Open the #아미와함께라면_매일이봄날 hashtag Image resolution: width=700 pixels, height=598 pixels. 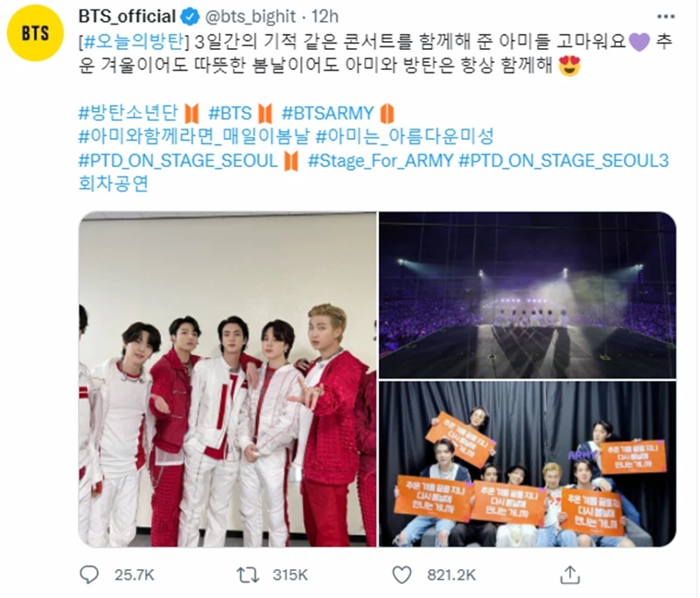point(193,136)
